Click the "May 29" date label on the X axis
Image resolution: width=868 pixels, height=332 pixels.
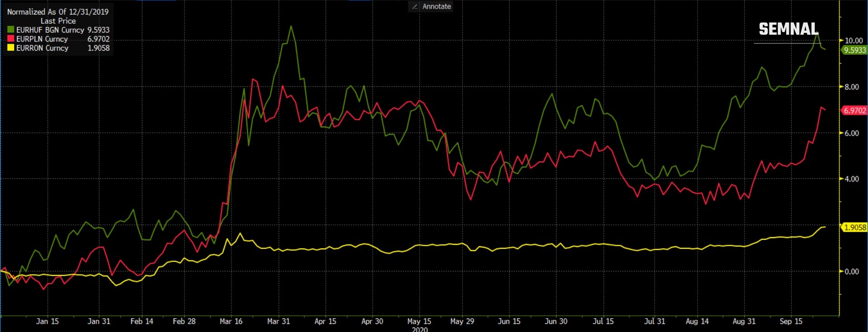(462, 321)
